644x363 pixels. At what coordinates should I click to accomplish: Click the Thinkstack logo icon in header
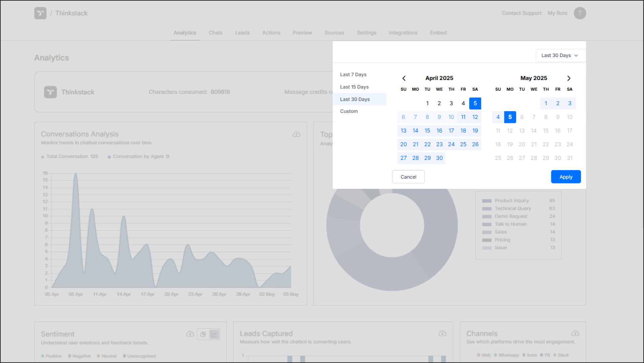click(40, 13)
